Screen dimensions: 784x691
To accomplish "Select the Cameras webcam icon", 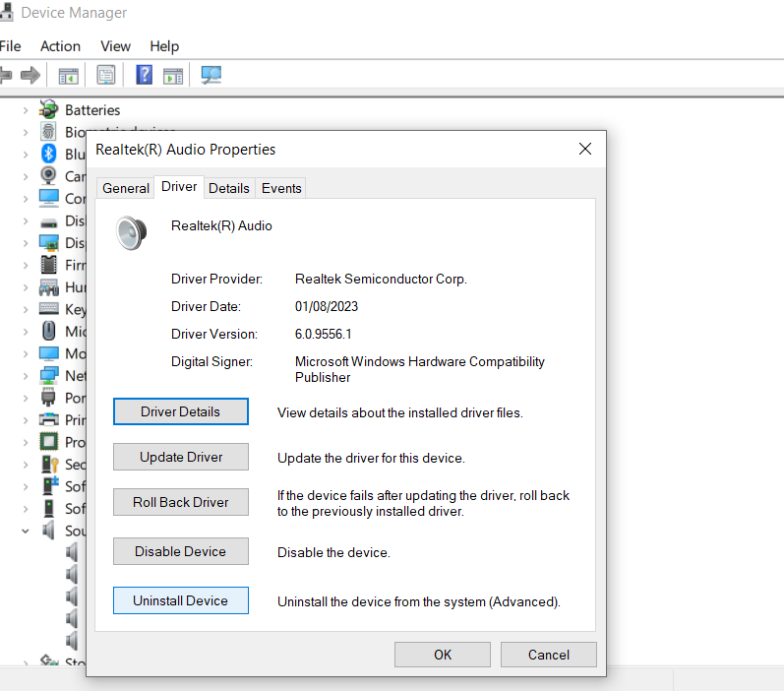I will (48, 175).
